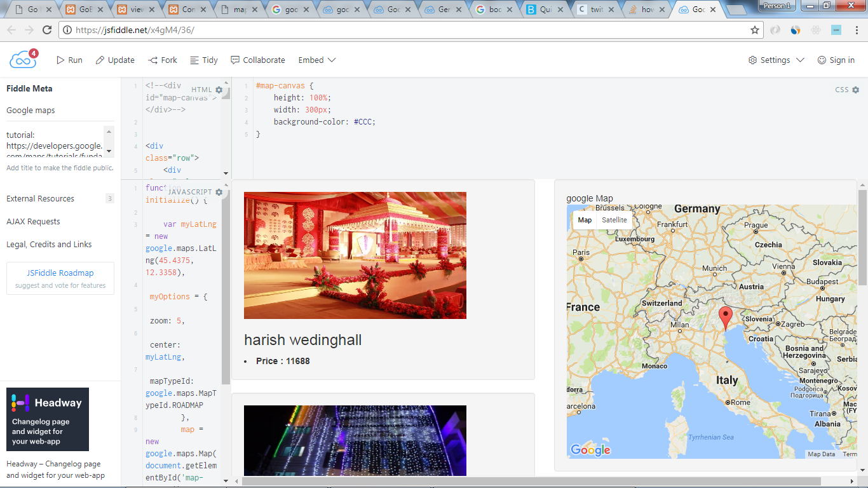Click the harish wedinghall photo

pyautogui.click(x=355, y=255)
